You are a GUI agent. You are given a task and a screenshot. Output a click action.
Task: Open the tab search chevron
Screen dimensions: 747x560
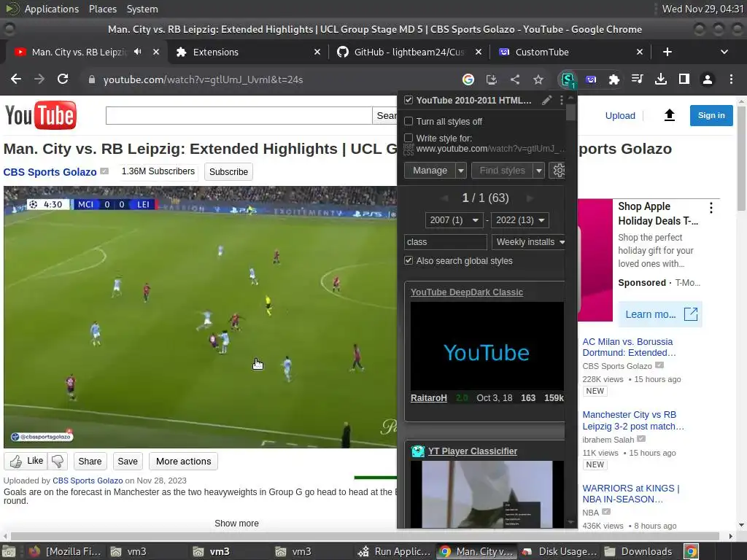tap(724, 52)
